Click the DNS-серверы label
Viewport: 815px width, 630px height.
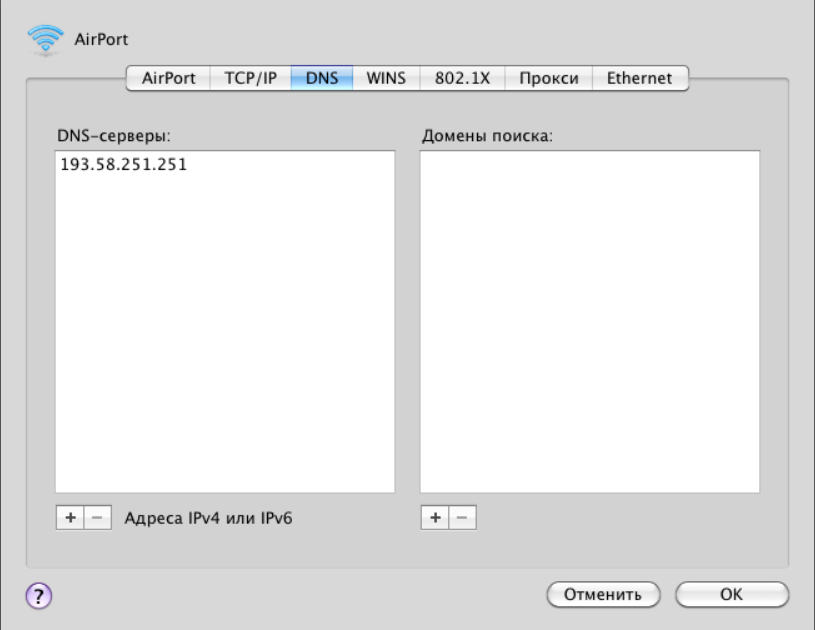pyautogui.click(x=117, y=135)
